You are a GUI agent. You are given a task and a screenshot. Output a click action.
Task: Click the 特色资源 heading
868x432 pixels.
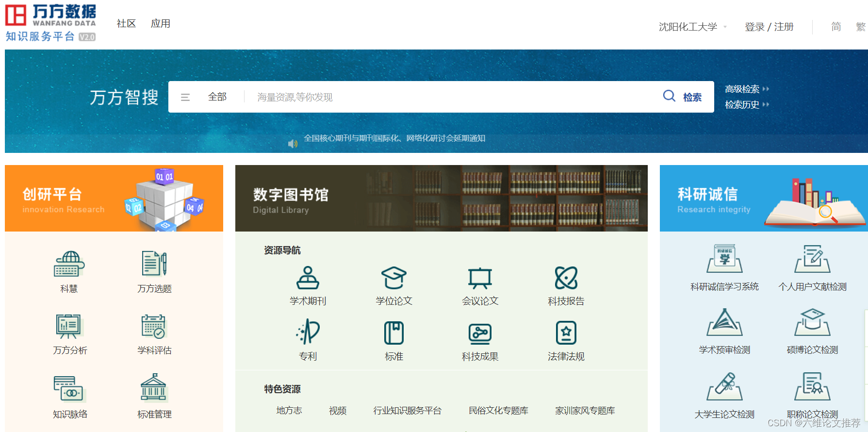[x=282, y=389]
